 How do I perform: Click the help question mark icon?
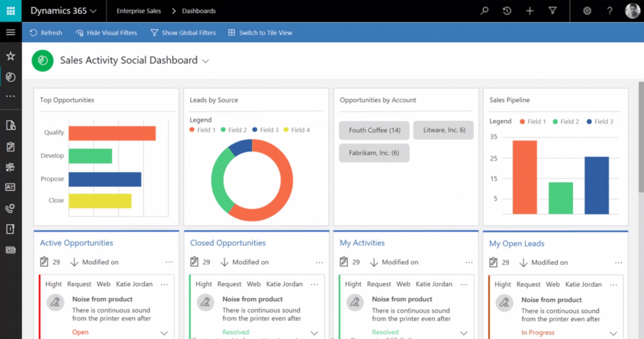pyautogui.click(x=610, y=11)
